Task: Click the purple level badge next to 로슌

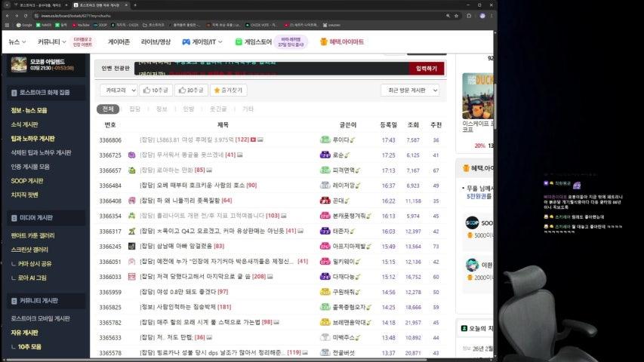Action: [x=325, y=155]
